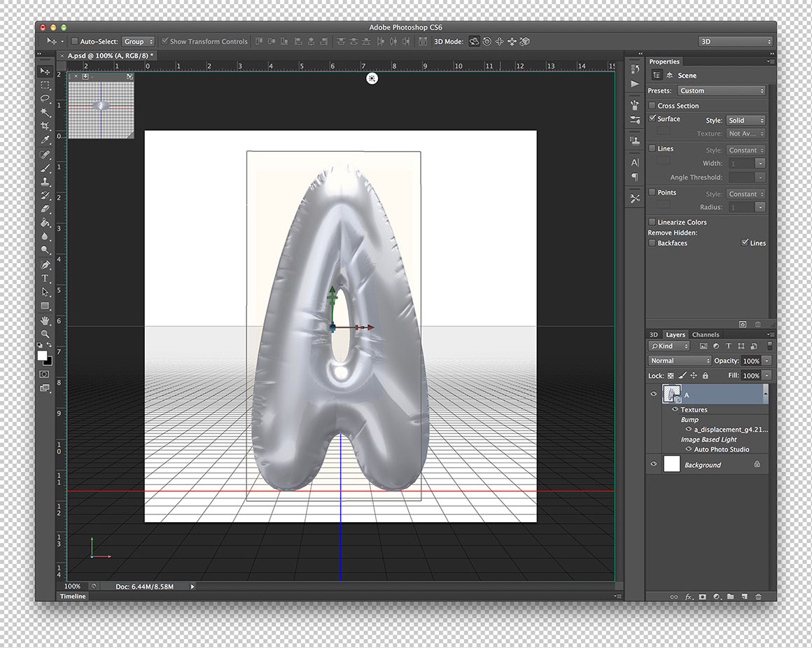Switch to the Channels tab
Viewport: 812px width, 648px height.
(706, 334)
